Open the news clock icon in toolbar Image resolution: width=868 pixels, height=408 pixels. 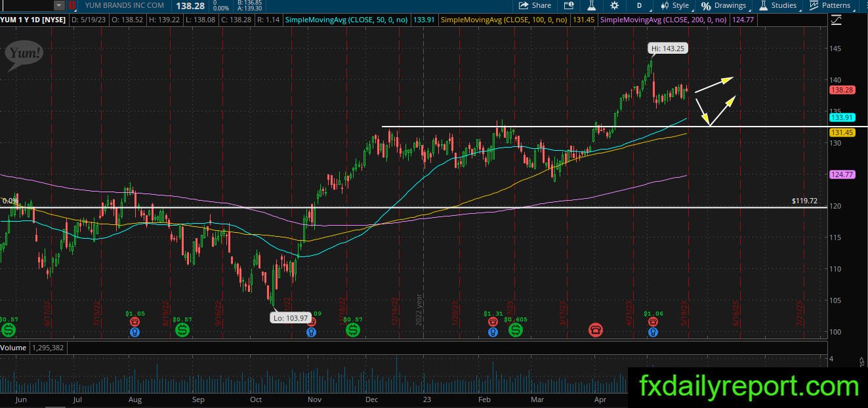[569, 5]
